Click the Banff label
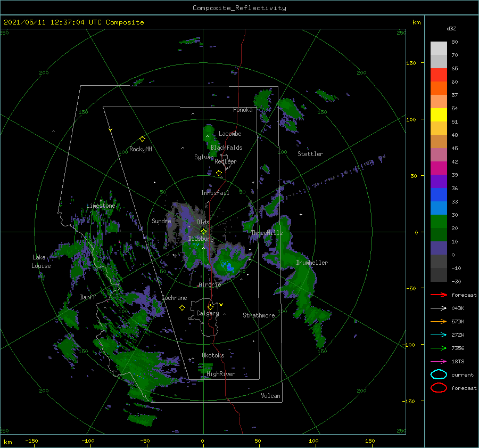 coord(88,297)
